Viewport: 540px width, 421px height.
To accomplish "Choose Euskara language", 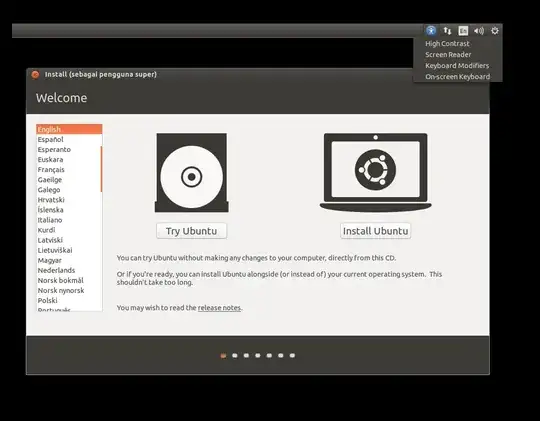I will [69, 160].
